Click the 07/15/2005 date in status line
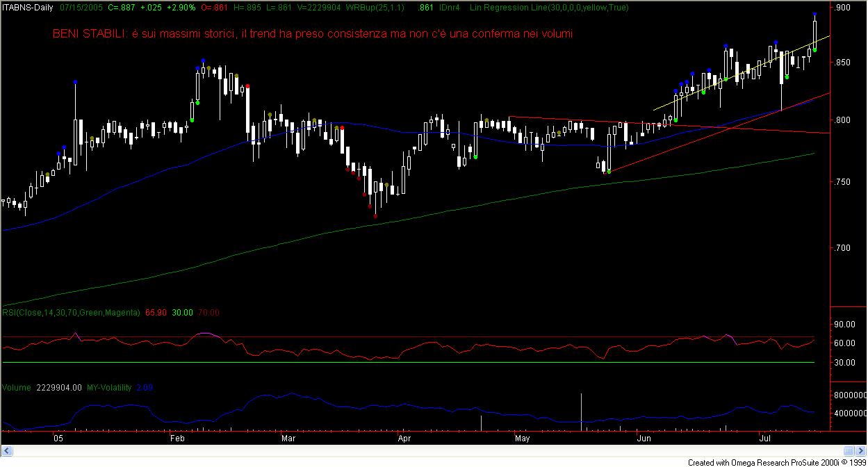Screen dimensions: 868x467 point(82,6)
